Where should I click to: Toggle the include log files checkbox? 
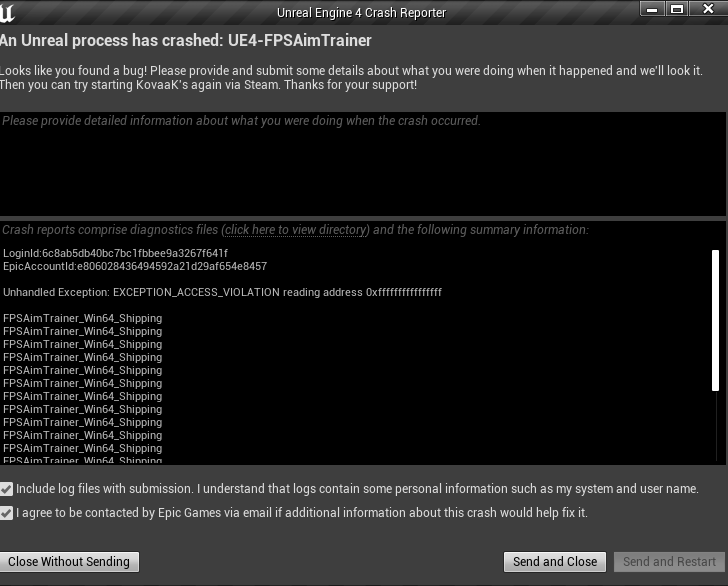click(7, 489)
